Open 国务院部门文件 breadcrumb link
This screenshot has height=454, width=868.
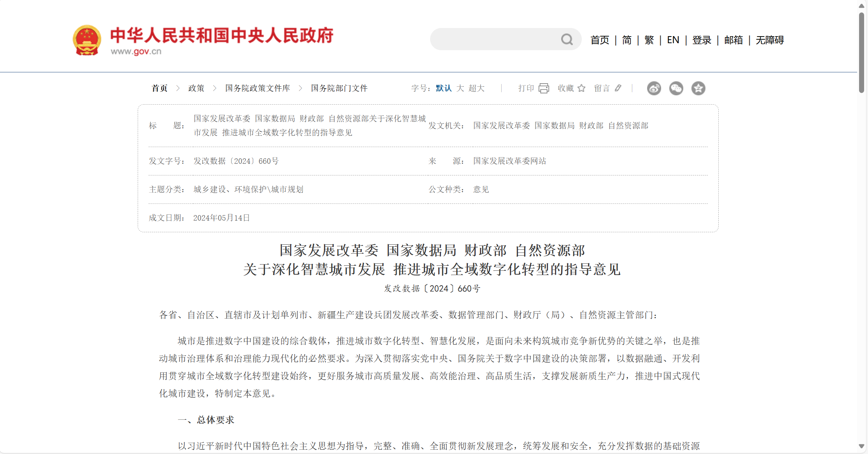(x=339, y=88)
